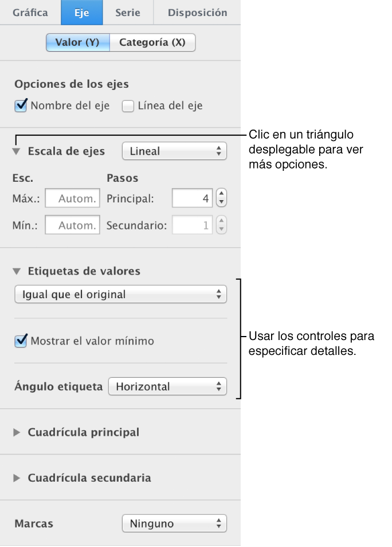The width and height of the screenshot is (392, 547).
Task: Edit the Principal steps value of 4
Action: pyautogui.click(x=192, y=198)
